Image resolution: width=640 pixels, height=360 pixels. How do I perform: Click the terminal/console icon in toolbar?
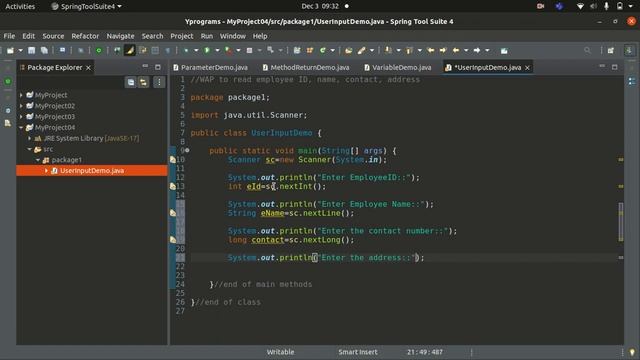coord(62,51)
